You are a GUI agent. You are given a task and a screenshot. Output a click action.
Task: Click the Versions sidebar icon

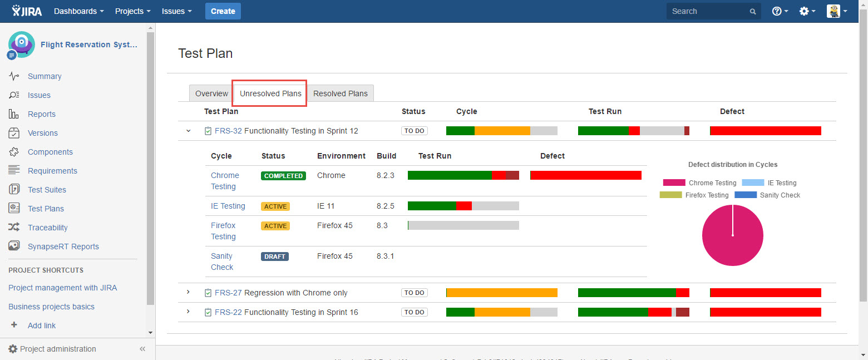(14, 133)
